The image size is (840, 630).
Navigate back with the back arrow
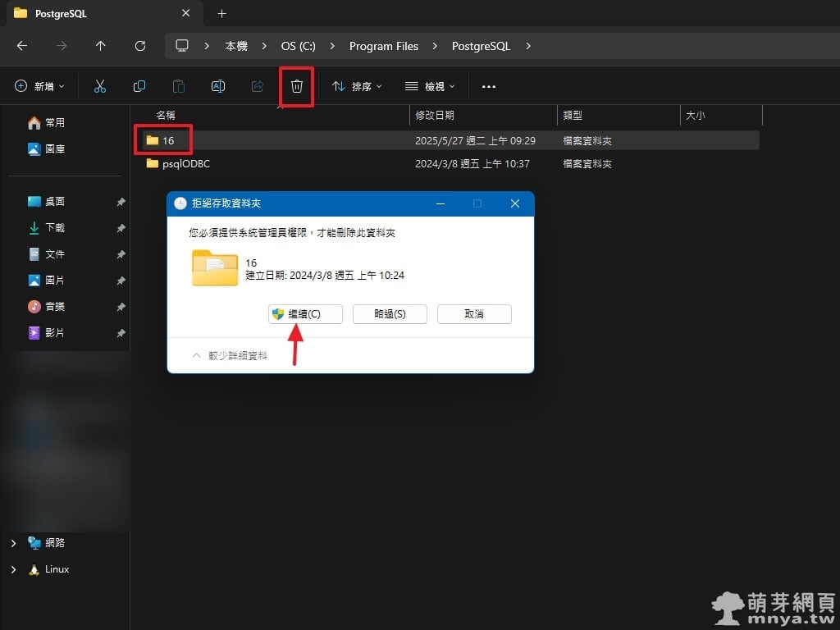(x=22, y=46)
